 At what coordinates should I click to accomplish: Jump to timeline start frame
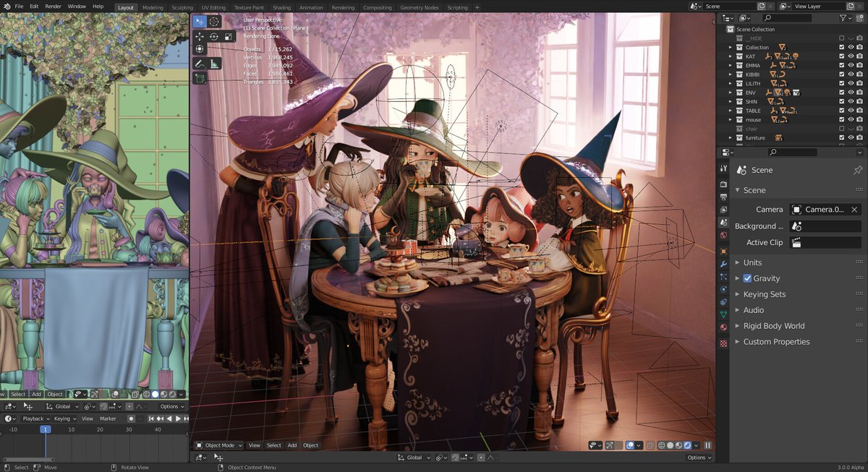point(151,419)
